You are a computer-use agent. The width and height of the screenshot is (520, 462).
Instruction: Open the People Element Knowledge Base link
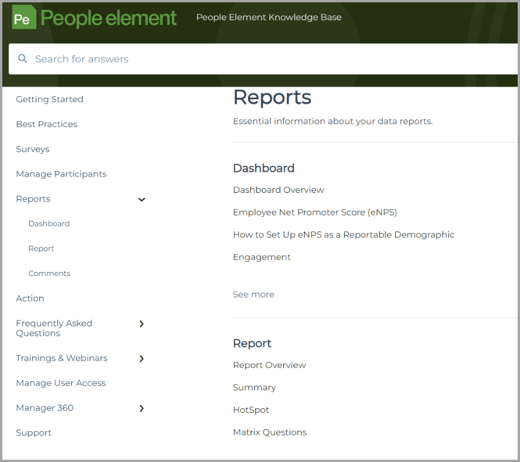point(269,17)
